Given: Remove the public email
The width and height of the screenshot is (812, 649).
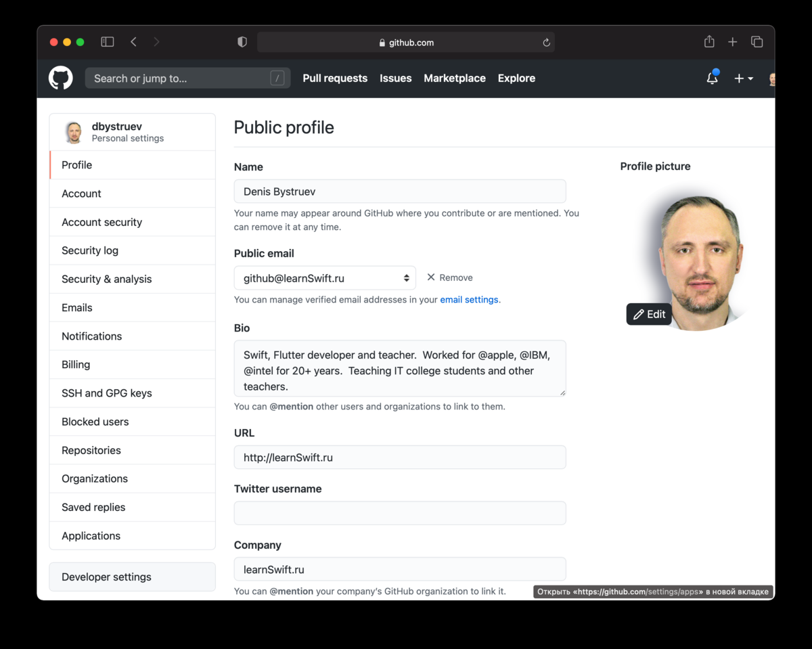Looking at the screenshot, I should 450,277.
